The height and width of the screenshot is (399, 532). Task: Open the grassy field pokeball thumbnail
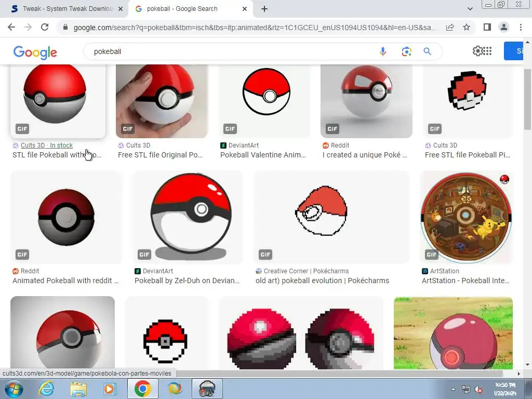tap(453, 333)
